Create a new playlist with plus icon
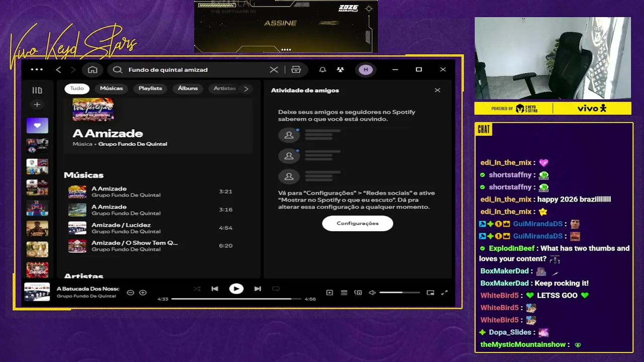 (37, 105)
